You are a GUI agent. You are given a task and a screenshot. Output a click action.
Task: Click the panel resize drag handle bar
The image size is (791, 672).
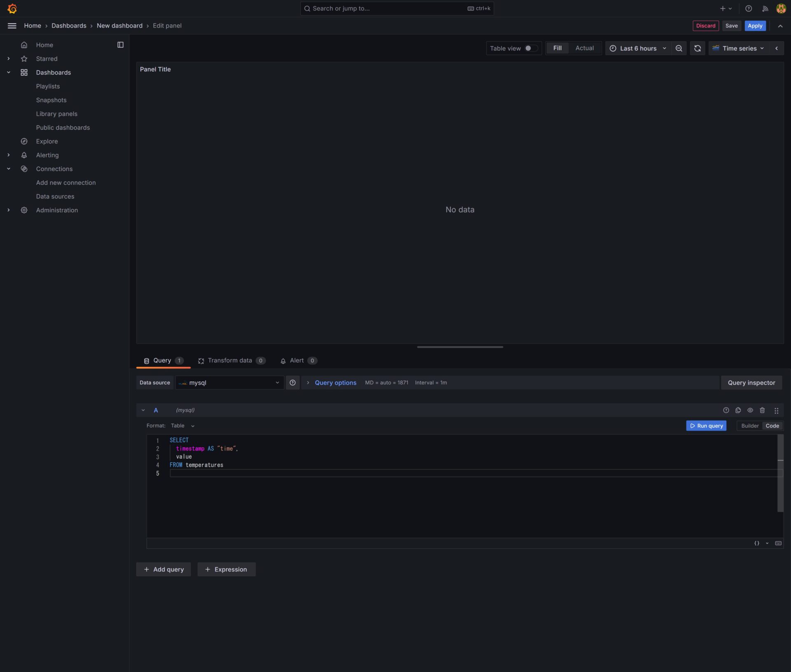(460, 347)
